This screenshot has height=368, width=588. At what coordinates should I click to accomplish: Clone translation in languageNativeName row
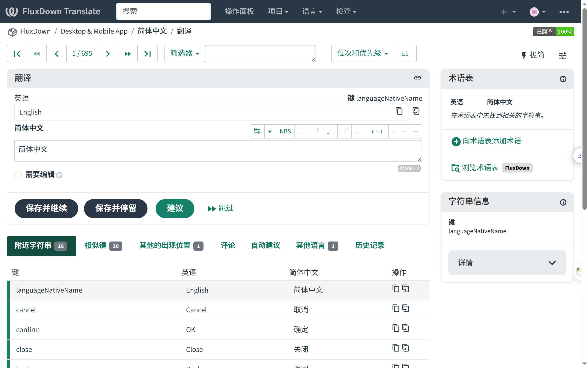406,289
